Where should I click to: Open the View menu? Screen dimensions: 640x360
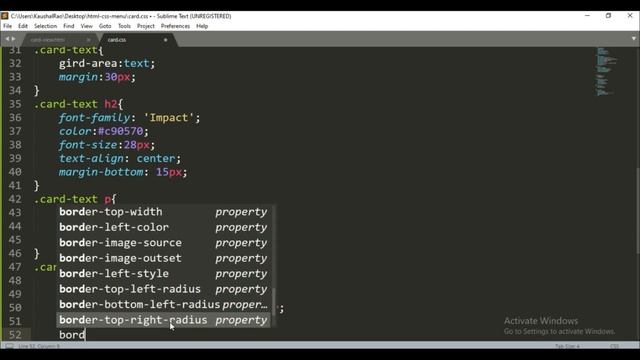click(x=87, y=26)
